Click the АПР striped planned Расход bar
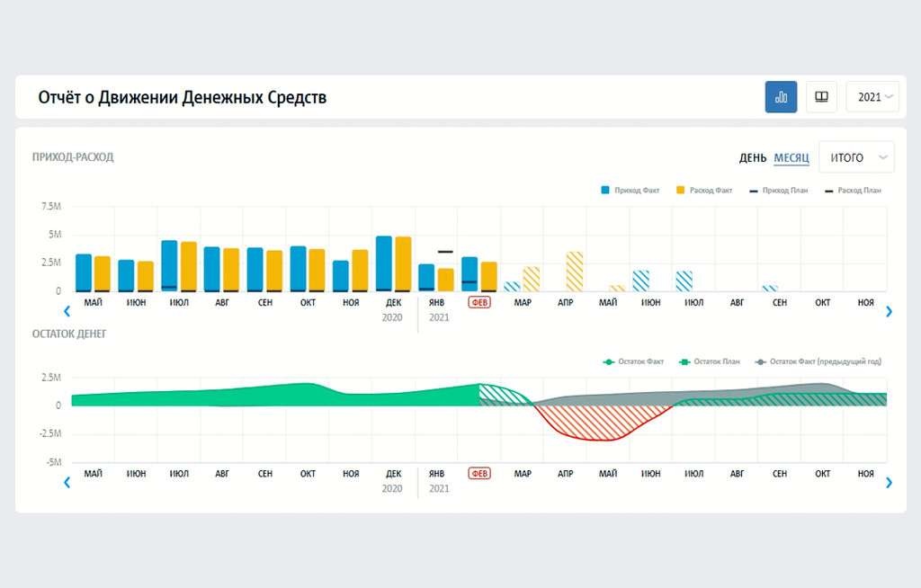Viewport: 921px width, 588px height. coord(575,272)
